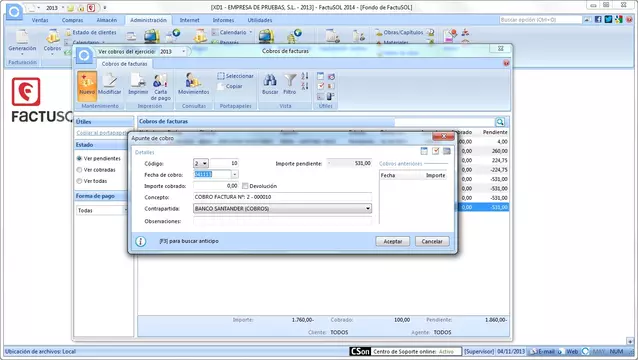
Task: Click the Nuevo icon in Cobros ribbon
Action: [x=87, y=85]
